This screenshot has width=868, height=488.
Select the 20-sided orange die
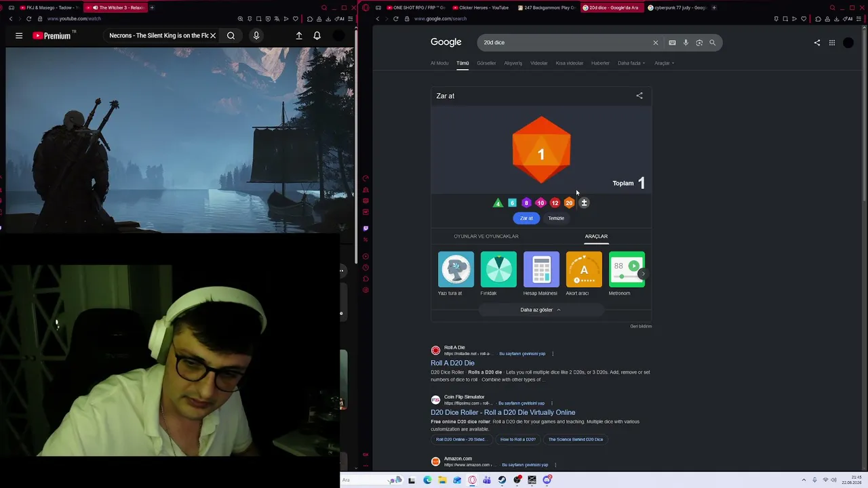coord(569,203)
